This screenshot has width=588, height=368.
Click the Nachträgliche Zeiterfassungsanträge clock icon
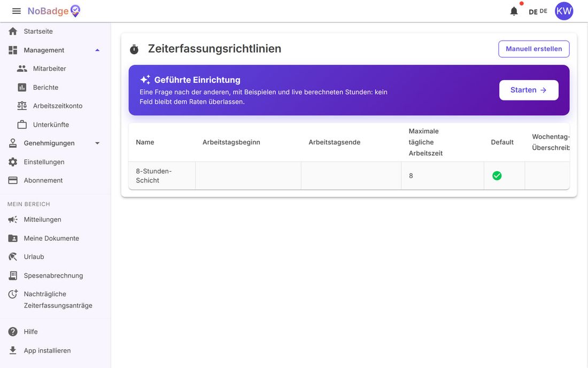tap(13, 294)
